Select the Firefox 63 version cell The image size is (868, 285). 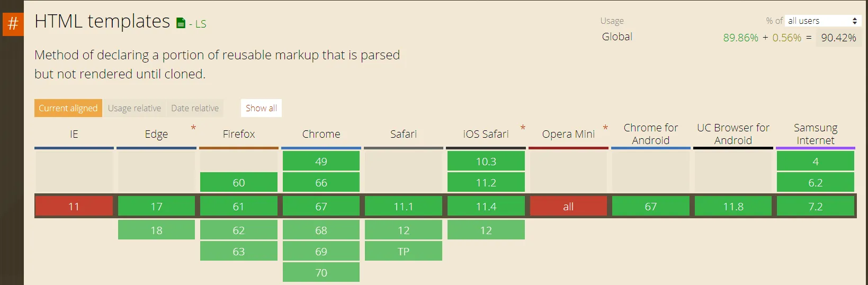239,251
